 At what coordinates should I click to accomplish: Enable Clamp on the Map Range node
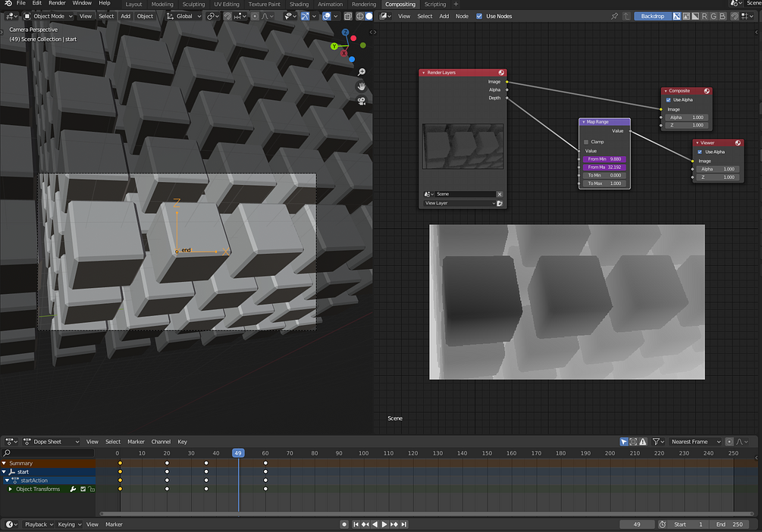585,142
